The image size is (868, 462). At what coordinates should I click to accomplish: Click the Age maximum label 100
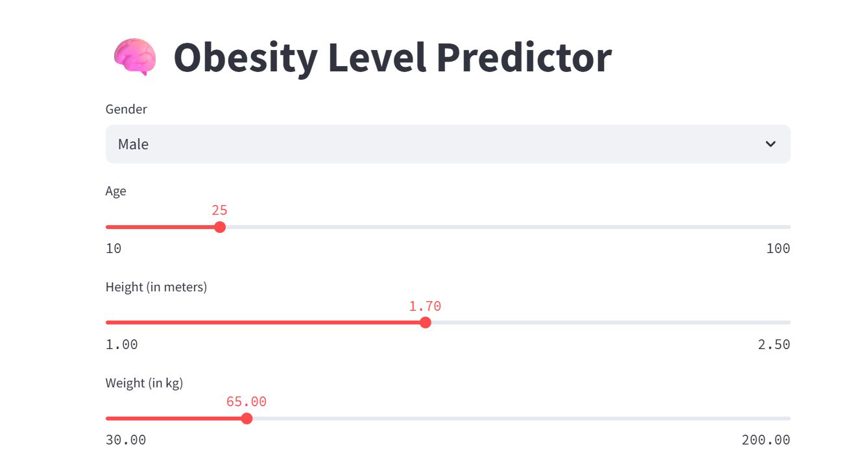[x=778, y=249]
